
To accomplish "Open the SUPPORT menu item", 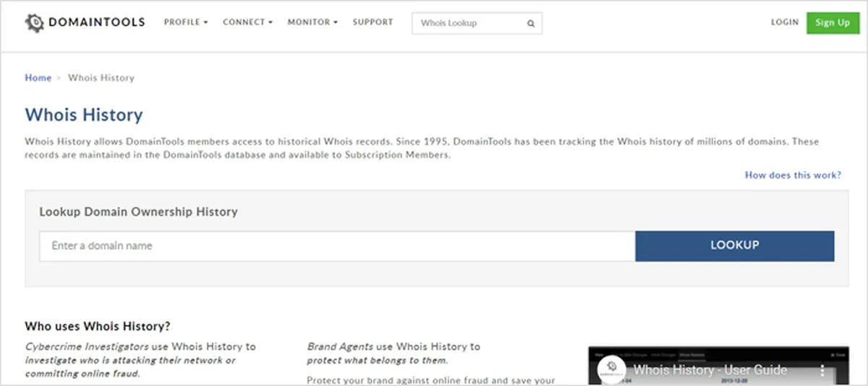I will pos(373,22).
